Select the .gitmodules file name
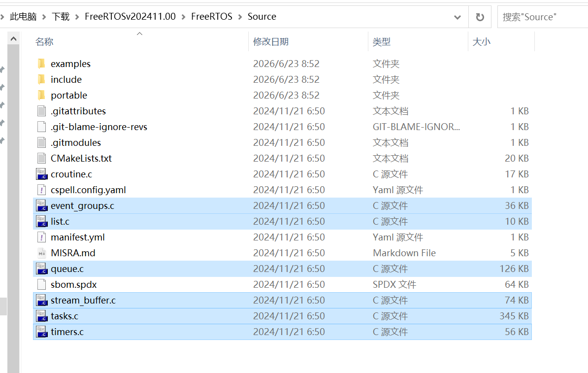 (76, 142)
